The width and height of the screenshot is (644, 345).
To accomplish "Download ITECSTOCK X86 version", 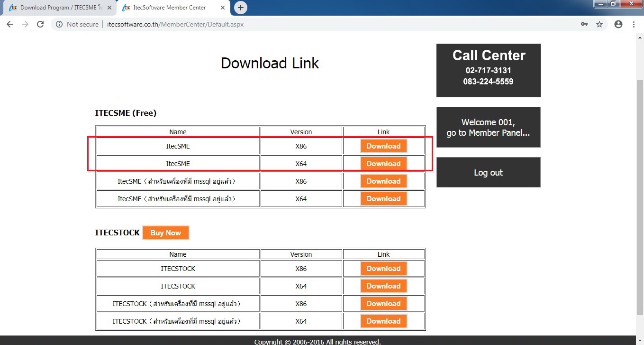I will click(x=383, y=269).
